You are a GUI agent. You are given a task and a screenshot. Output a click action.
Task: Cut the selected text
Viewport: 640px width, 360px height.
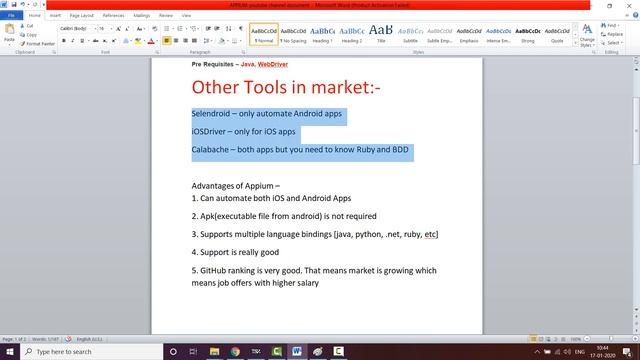point(27,26)
